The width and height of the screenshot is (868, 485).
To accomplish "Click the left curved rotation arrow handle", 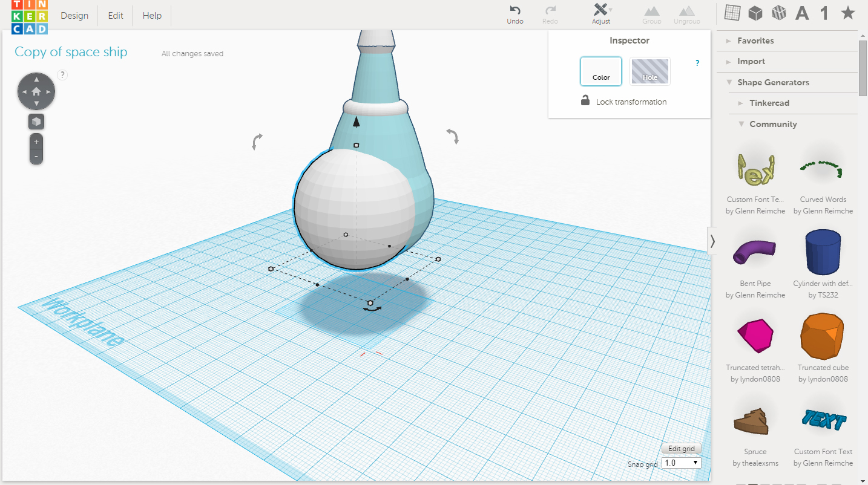I will (x=257, y=142).
